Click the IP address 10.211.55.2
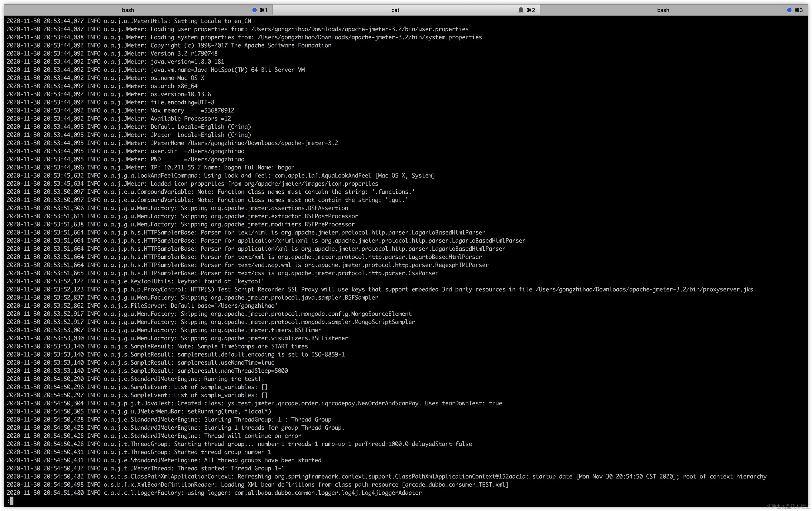Screen dimensions: 812x511 pyautogui.click(x=182, y=168)
